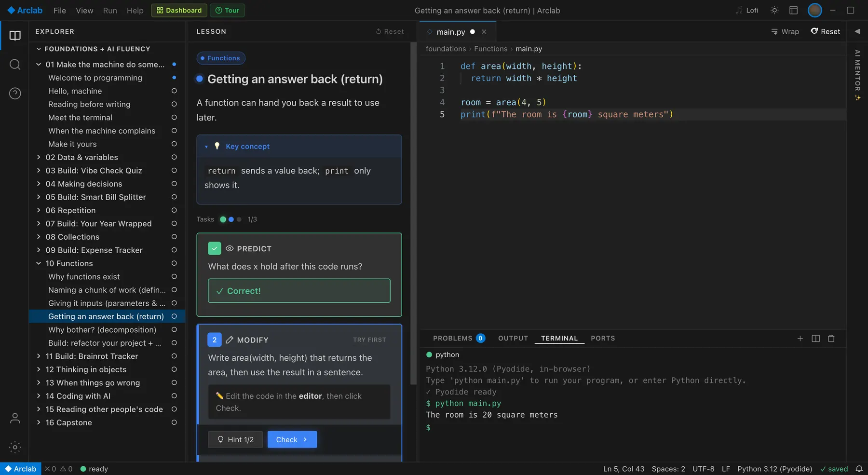The width and height of the screenshot is (868, 475).
Task: Open the Help menu
Action: click(135, 10)
